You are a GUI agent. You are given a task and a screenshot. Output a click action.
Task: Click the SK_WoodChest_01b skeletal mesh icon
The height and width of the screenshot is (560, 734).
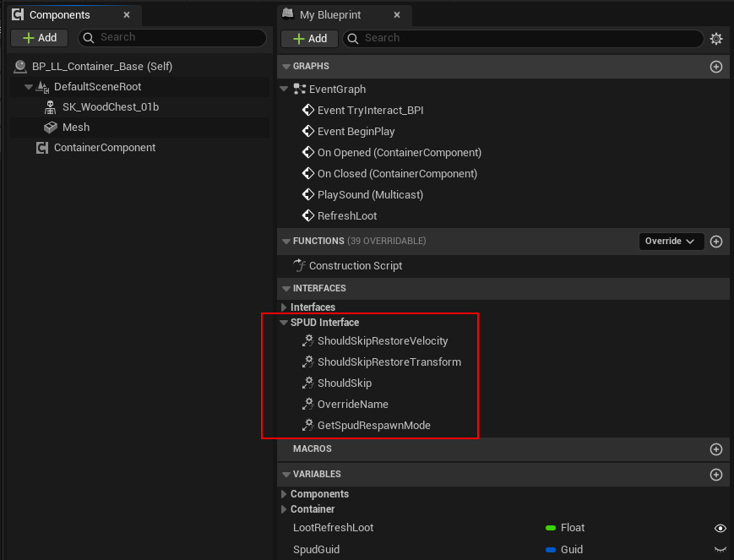[x=50, y=107]
